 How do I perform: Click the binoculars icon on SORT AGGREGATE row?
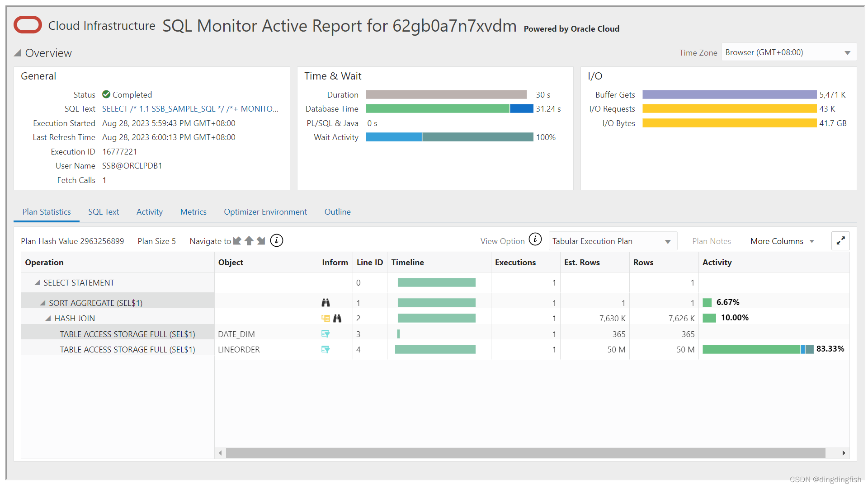pos(325,303)
